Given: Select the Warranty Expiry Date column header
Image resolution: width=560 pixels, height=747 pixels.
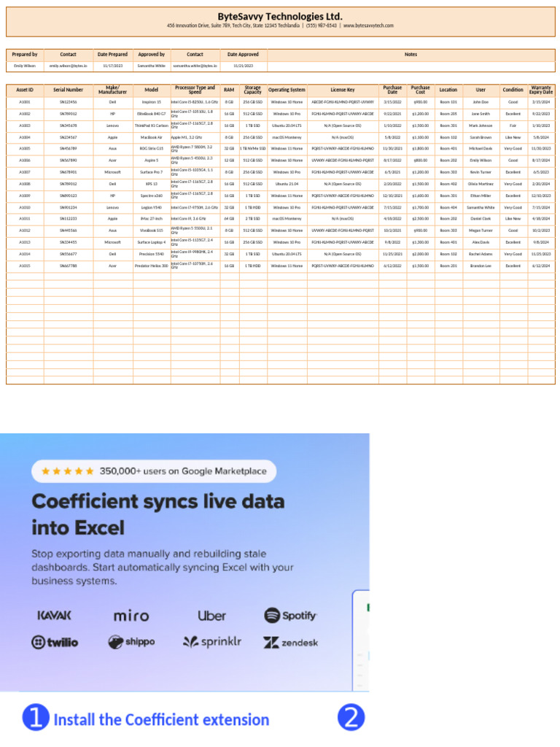Looking at the screenshot, I should (x=541, y=90).
